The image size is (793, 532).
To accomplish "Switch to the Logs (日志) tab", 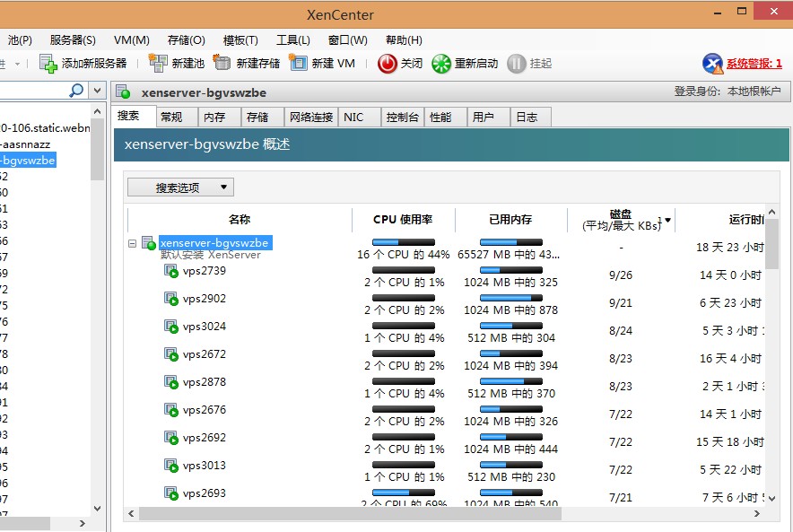I will click(x=531, y=118).
